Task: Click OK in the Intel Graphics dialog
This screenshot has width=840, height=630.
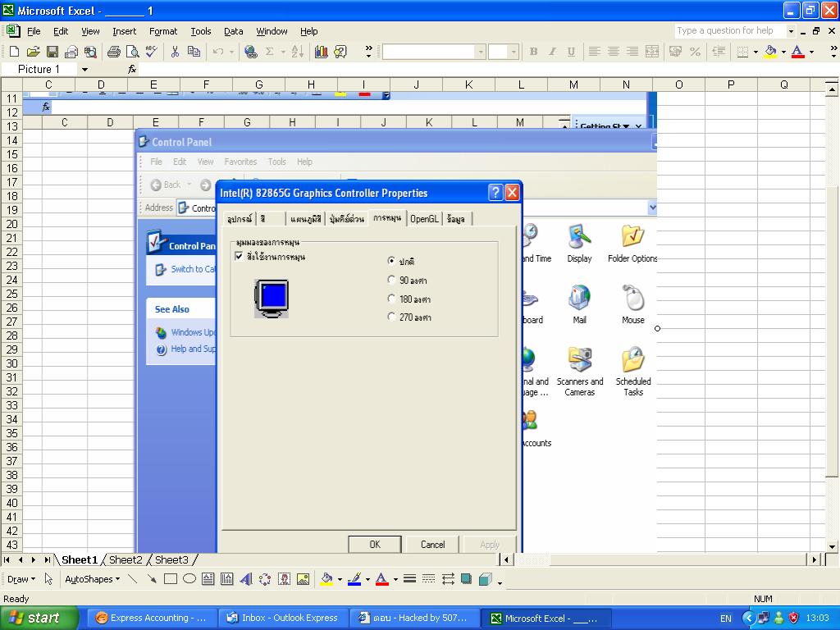Action: 374,545
